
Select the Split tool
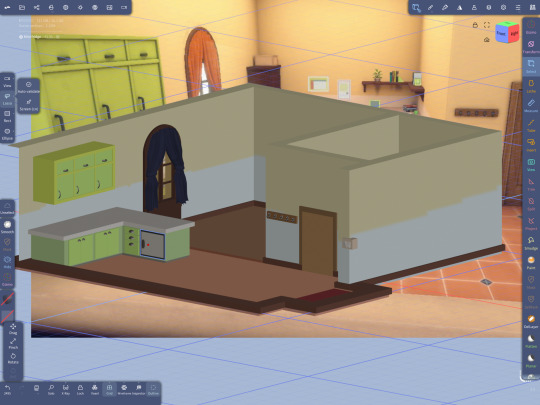[x=531, y=204]
